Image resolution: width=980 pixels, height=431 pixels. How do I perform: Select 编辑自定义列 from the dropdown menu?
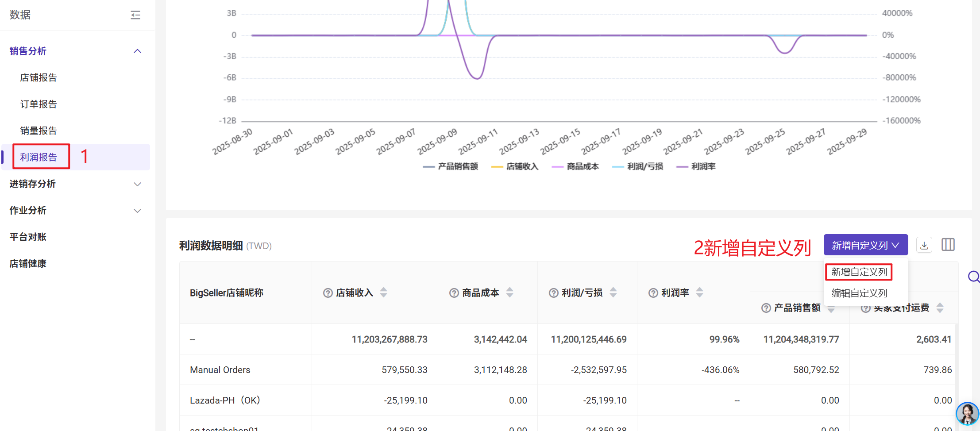[x=859, y=293]
